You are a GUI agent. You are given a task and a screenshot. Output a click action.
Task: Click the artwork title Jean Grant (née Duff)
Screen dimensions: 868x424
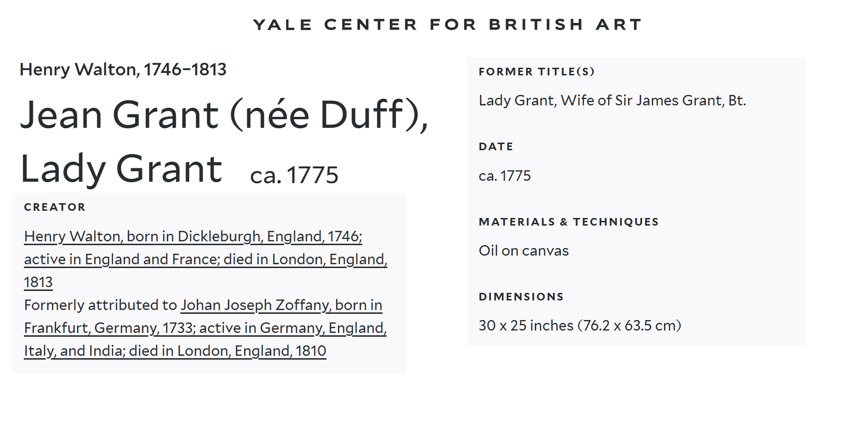[224, 115]
